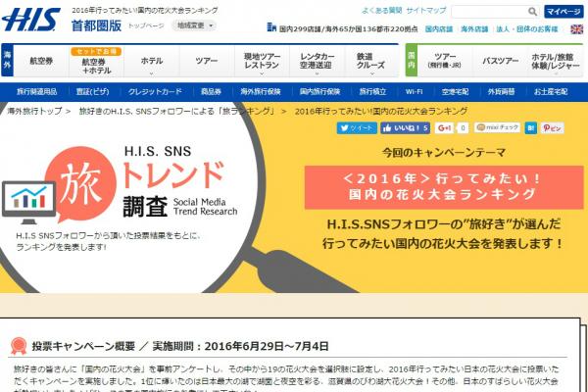
Task: Open クレジットカード in blue bar
Action: coord(155,91)
